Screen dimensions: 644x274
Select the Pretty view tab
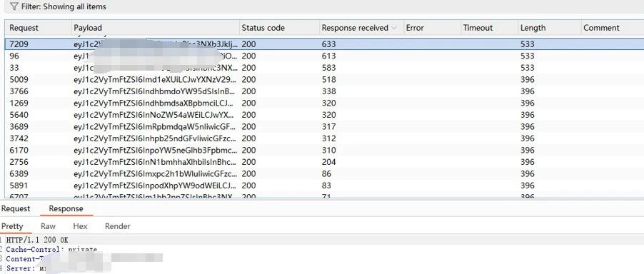[12, 226]
